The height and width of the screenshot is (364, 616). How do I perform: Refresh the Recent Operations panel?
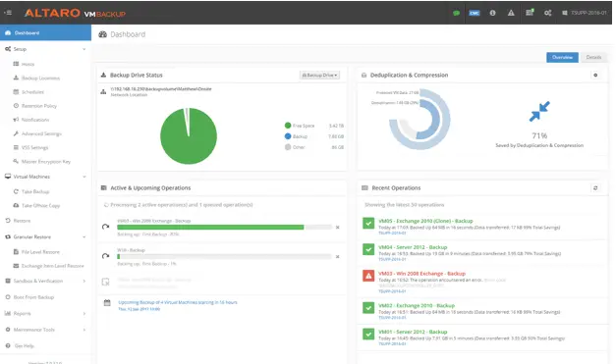point(595,188)
